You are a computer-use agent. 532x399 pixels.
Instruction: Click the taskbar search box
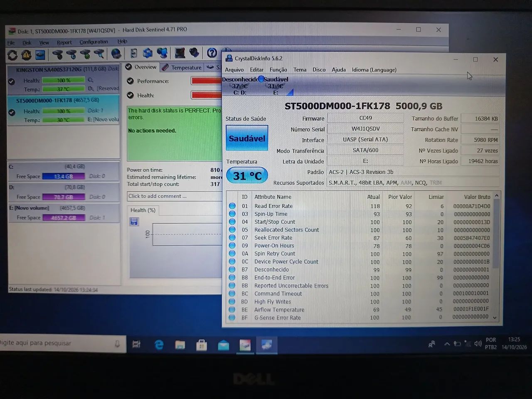[62, 343]
